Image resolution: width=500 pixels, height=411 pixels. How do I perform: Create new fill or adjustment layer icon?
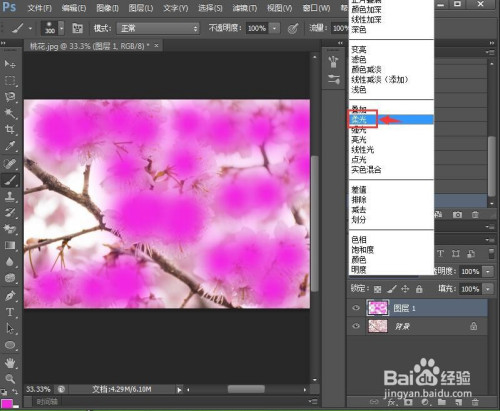(x=425, y=402)
